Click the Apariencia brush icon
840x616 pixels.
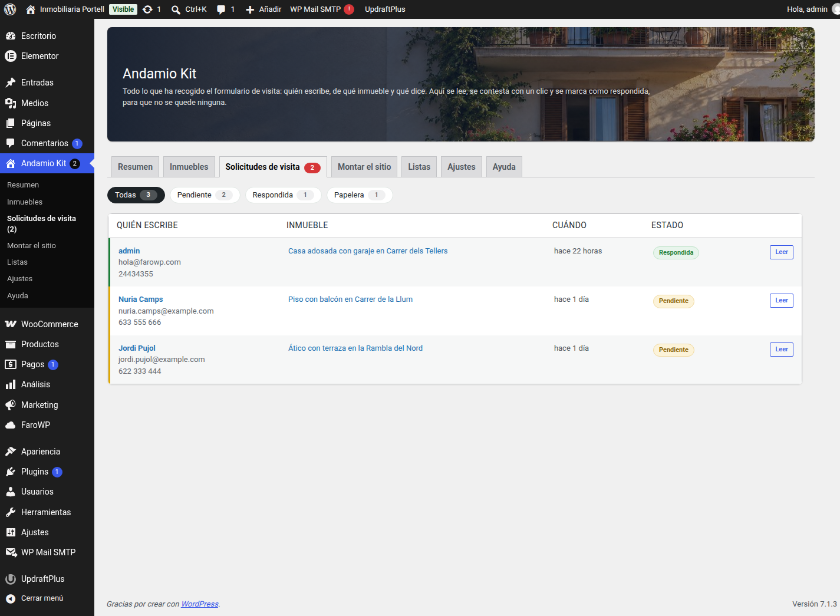click(11, 452)
